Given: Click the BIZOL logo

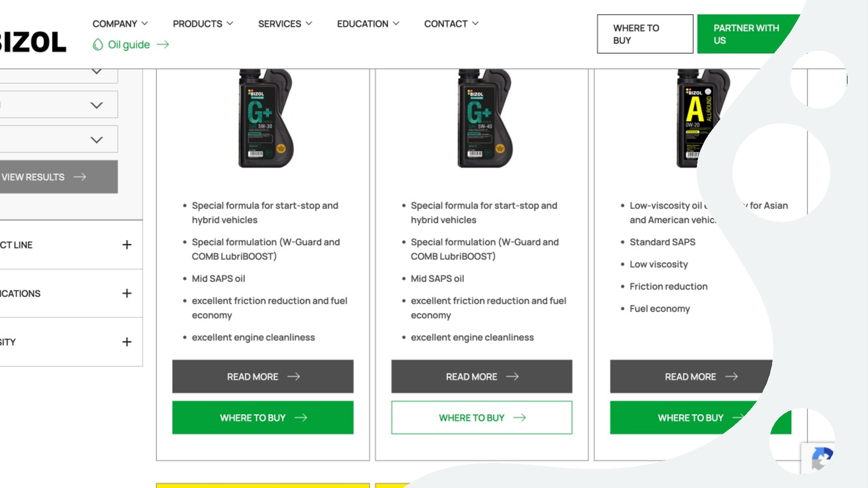Looking at the screenshot, I should pos(33,43).
